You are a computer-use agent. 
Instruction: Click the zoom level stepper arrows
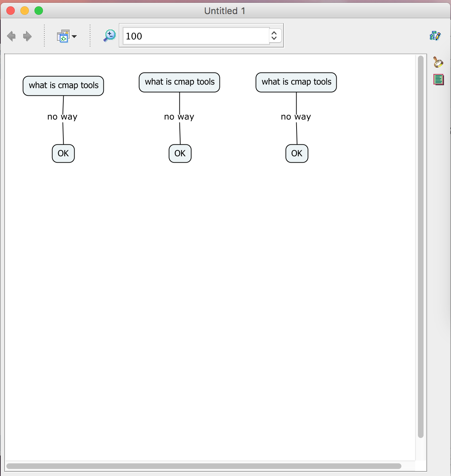pos(274,36)
